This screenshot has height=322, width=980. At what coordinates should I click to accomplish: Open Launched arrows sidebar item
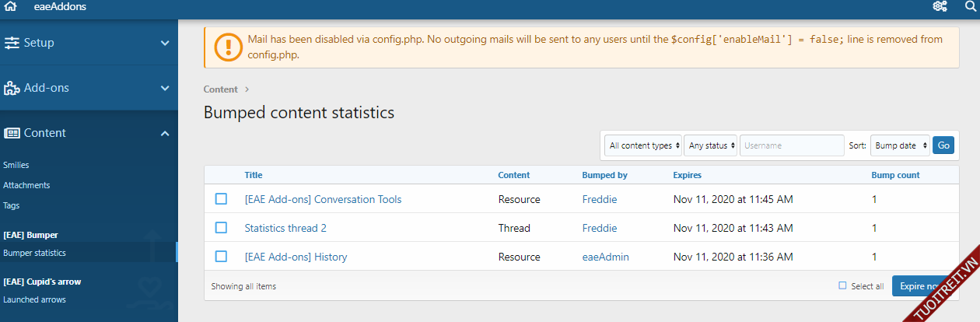pyautogui.click(x=34, y=299)
